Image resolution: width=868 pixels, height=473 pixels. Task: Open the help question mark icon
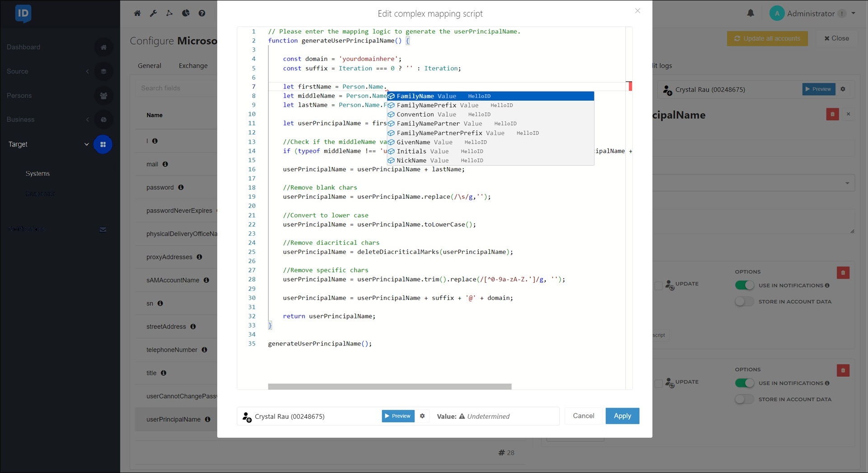(x=202, y=13)
